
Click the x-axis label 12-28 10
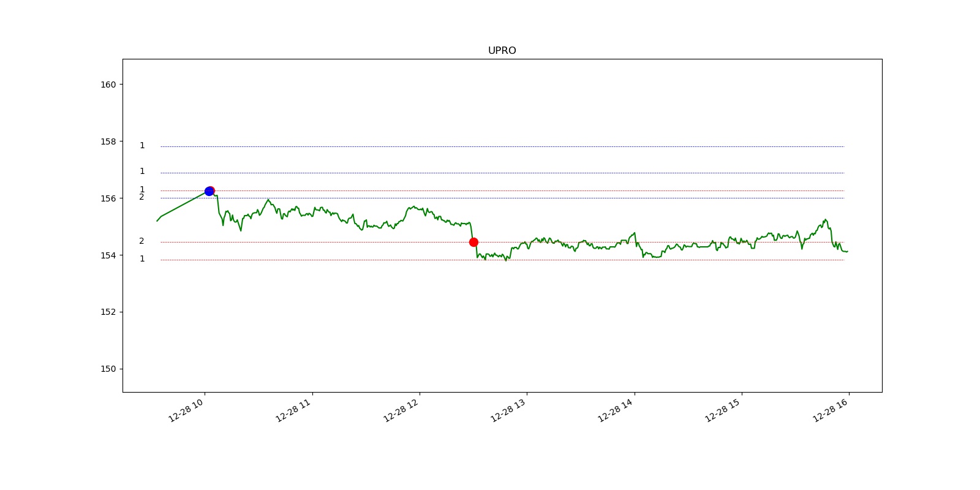(x=186, y=410)
